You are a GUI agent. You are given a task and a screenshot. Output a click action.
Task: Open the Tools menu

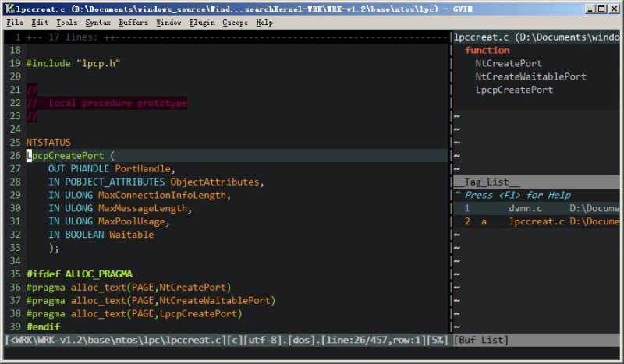click(x=66, y=23)
